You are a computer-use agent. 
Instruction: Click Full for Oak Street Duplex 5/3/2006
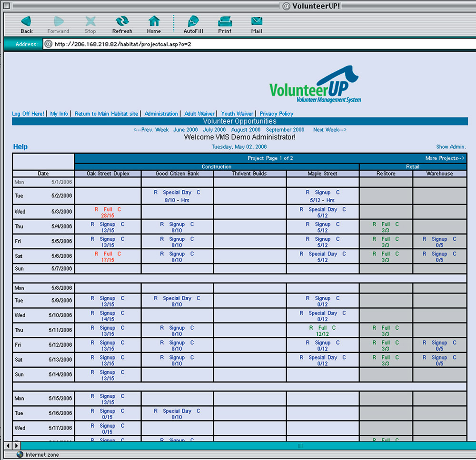point(108,209)
